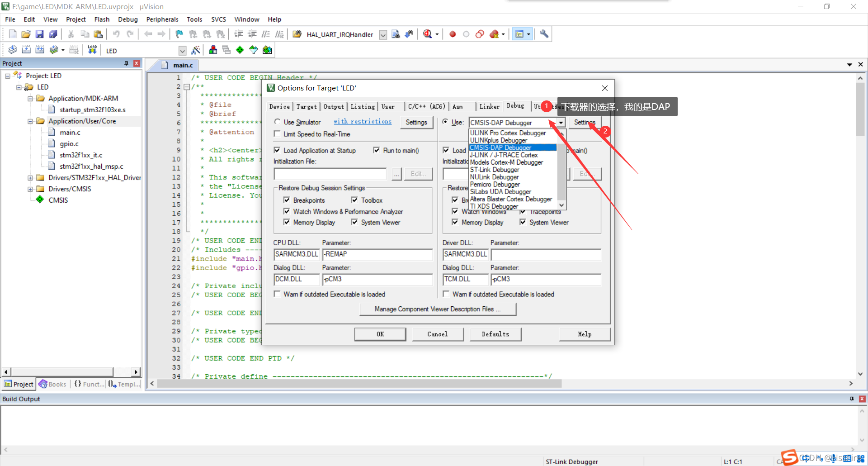Screen dimensions: 868x466
Task: Switch to the C/C++ (AC6) tab
Action: click(x=426, y=107)
